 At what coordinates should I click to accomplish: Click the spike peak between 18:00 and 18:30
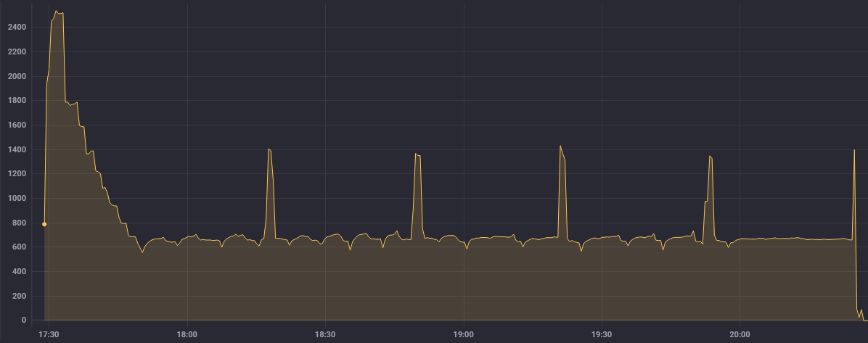(x=269, y=149)
